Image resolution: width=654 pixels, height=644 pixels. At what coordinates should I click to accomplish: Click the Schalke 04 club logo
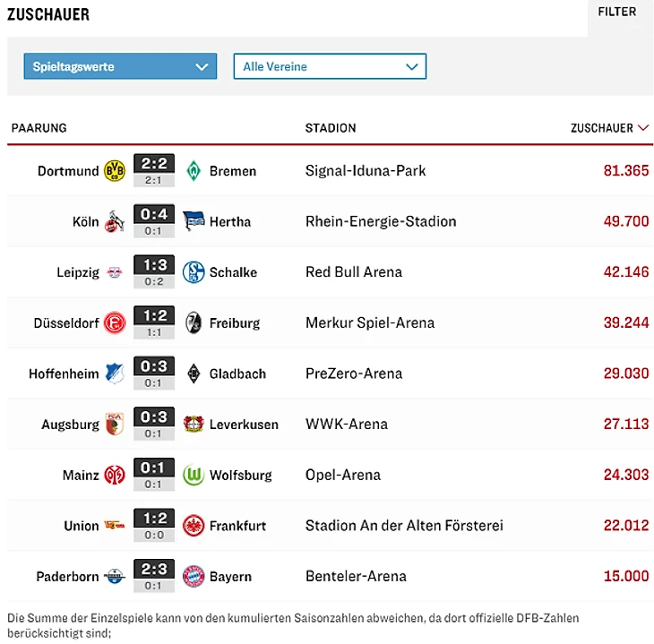[x=194, y=272]
